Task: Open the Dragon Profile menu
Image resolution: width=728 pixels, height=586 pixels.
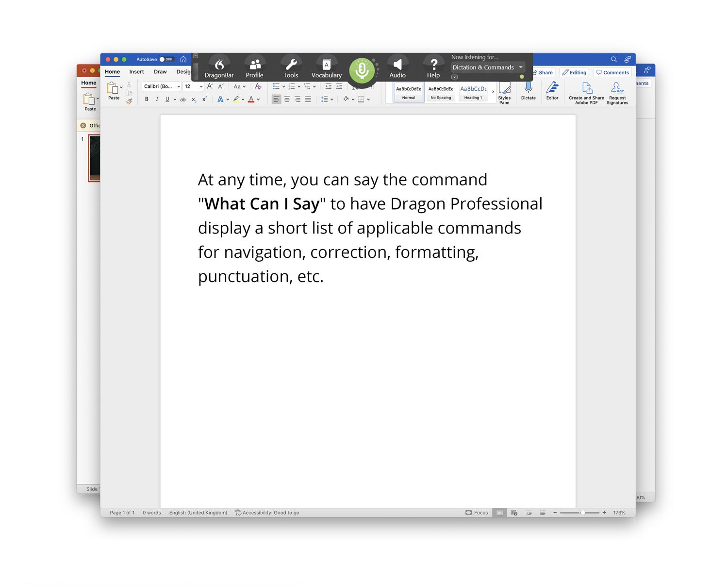Action: coord(254,67)
